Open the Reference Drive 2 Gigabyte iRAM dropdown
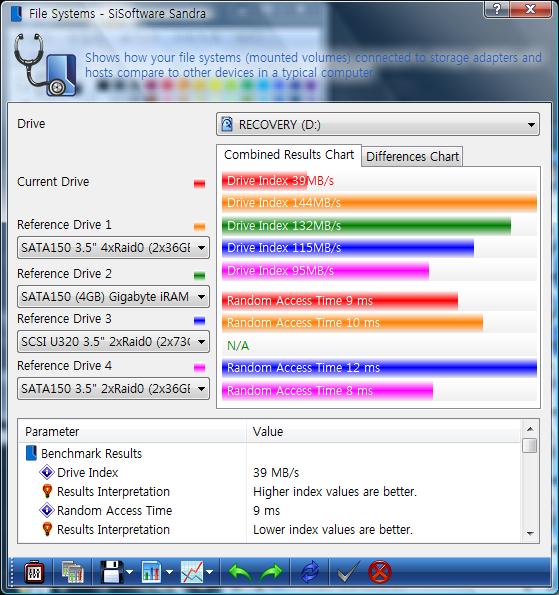559x595 pixels. (x=113, y=296)
